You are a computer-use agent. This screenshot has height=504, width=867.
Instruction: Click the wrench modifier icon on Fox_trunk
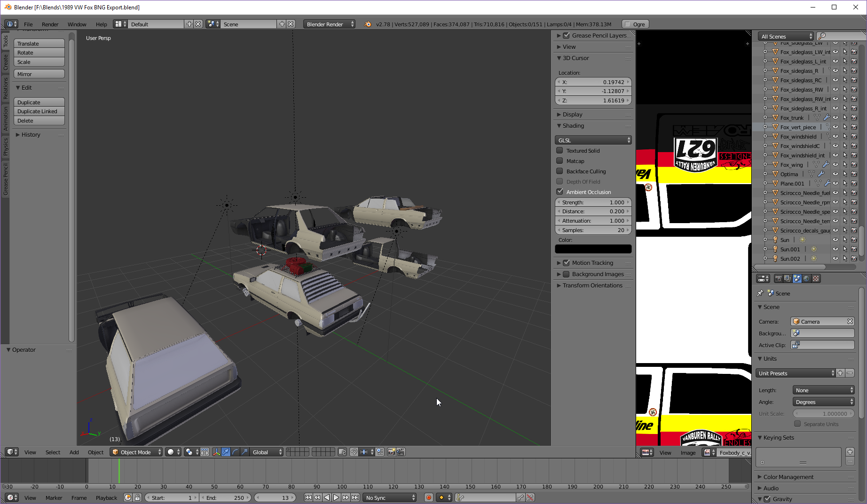click(826, 117)
